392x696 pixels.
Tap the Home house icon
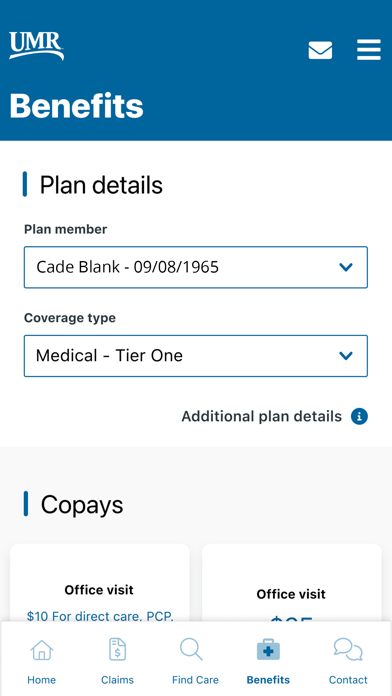coord(42,650)
